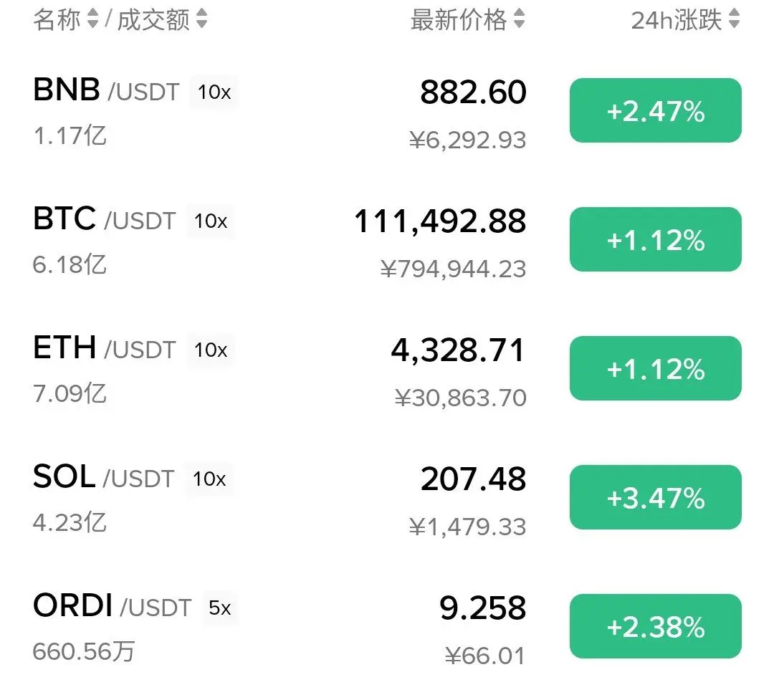The image size is (774, 700).
Task: Sort by name using 名称 arrows
Action: (92, 19)
